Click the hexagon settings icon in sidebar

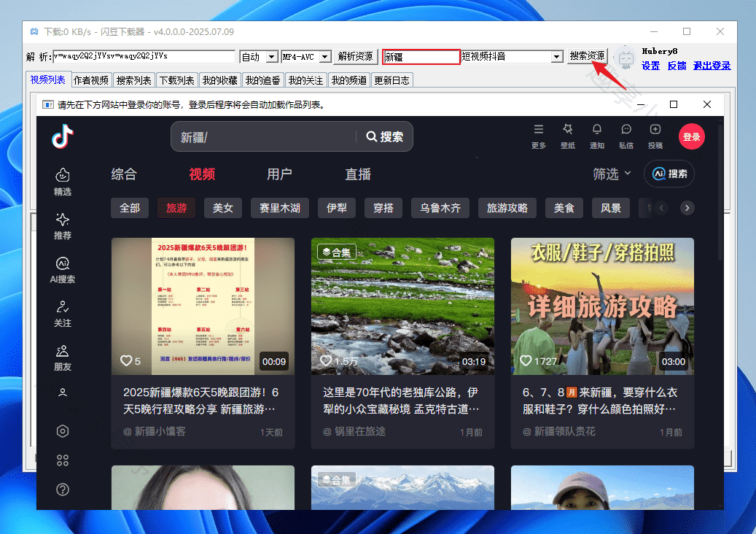coord(63,430)
